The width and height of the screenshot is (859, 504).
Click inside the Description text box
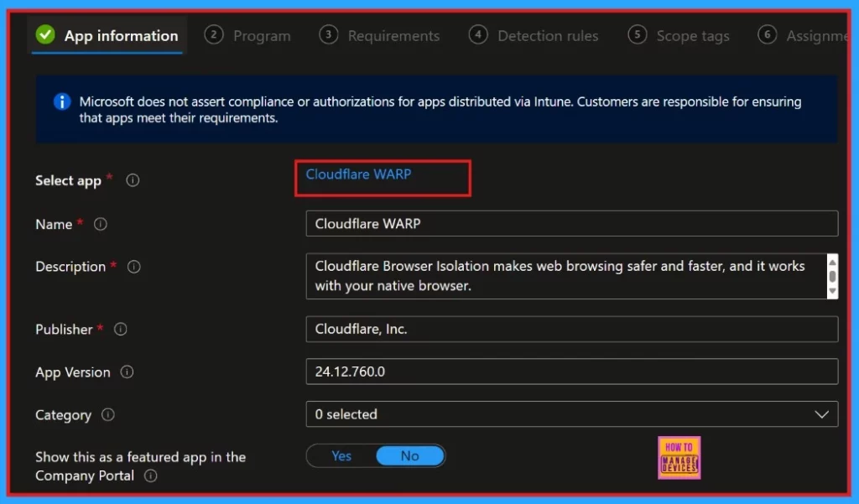click(x=566, y=276)
